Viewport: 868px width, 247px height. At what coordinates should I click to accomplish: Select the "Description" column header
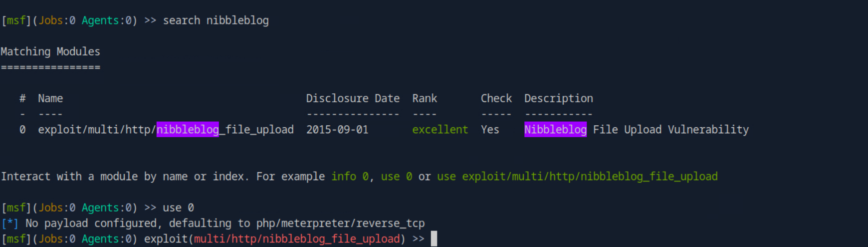(558, 98)
